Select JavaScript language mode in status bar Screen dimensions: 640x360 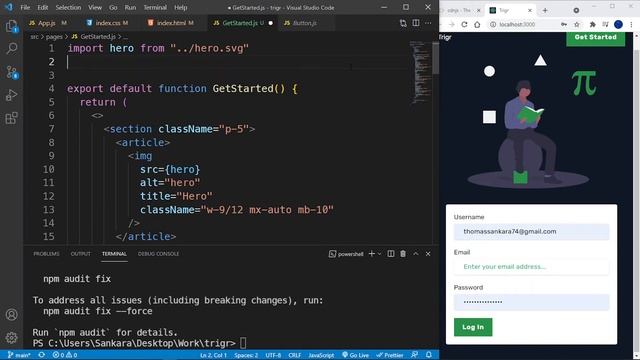(x=321, y=355)
